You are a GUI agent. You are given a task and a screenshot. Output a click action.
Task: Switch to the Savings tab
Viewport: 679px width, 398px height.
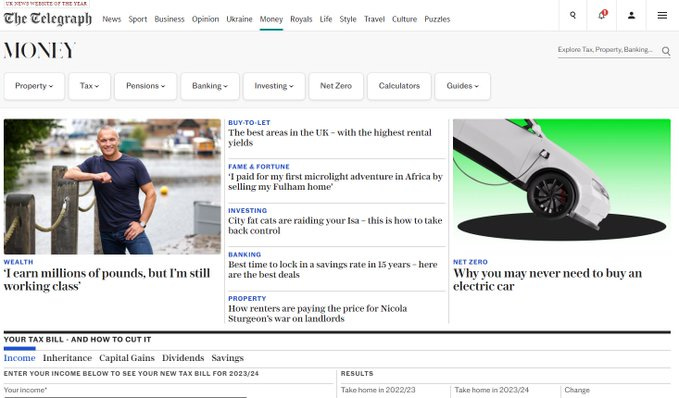coord(227,358)
